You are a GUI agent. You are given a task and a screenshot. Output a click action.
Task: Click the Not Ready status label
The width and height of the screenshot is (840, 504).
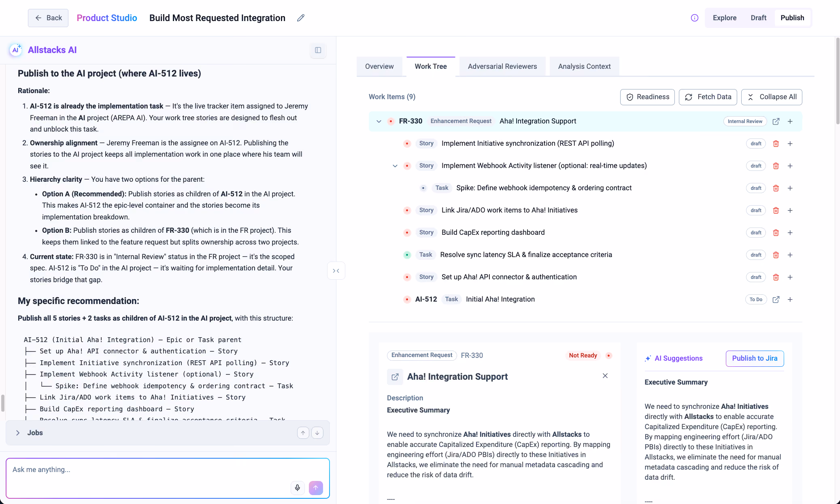point(583,355)
